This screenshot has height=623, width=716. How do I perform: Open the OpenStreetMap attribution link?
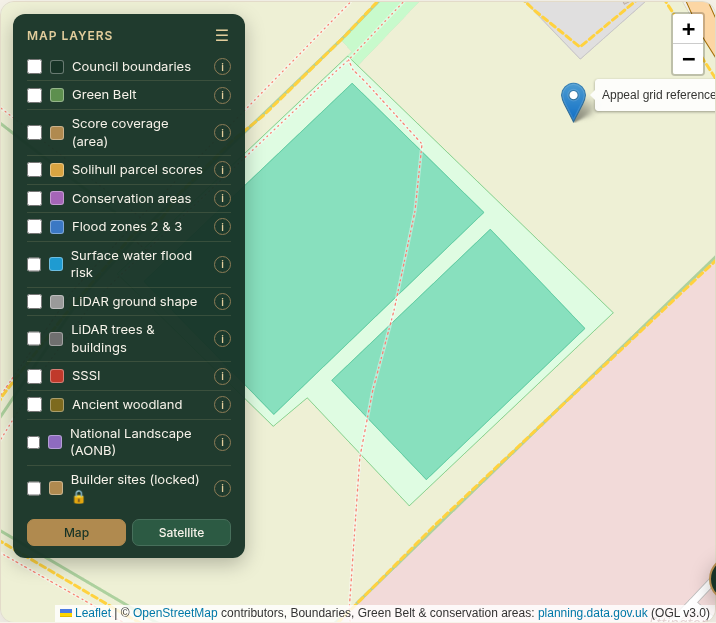click(175, 613)
